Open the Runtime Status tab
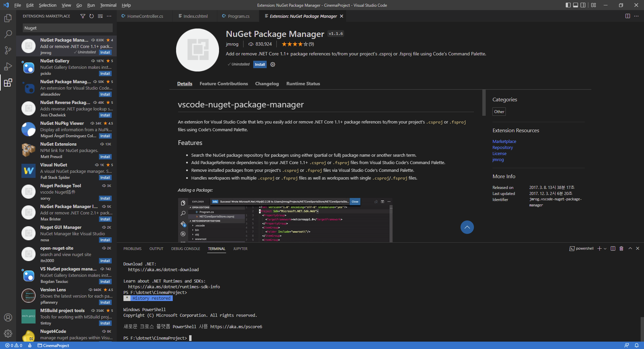Screen dimensions: 644x349 click(303, 84)
